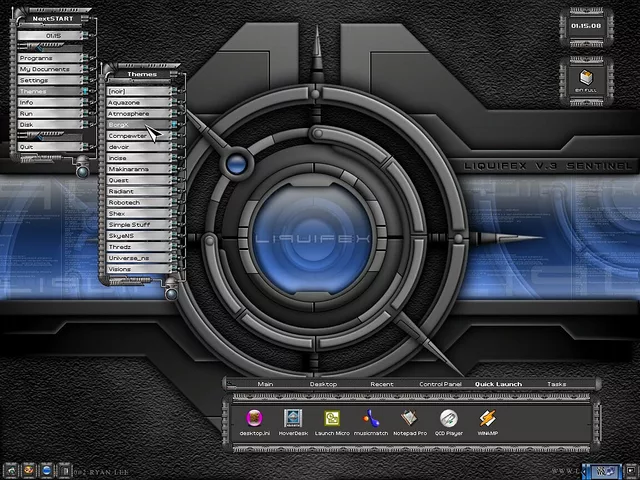Switch to the Control Panel tab
The height and width of the screenshot is (480, 640).
pos(440,384)
